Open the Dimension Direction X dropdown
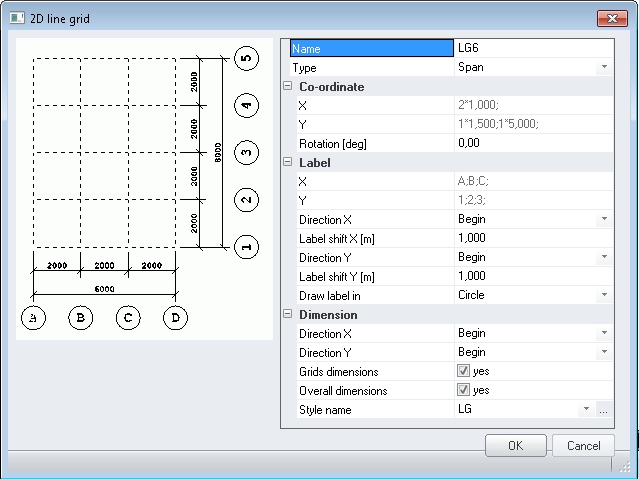Viewport: 639px width, 479px height. [x=604, y=333]
